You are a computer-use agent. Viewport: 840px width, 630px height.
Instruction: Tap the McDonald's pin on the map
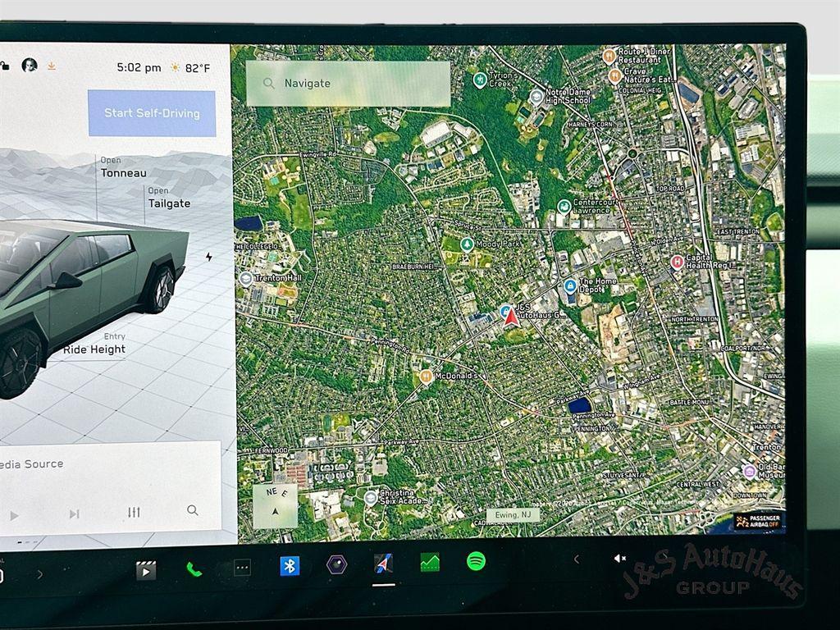(427, 375)
